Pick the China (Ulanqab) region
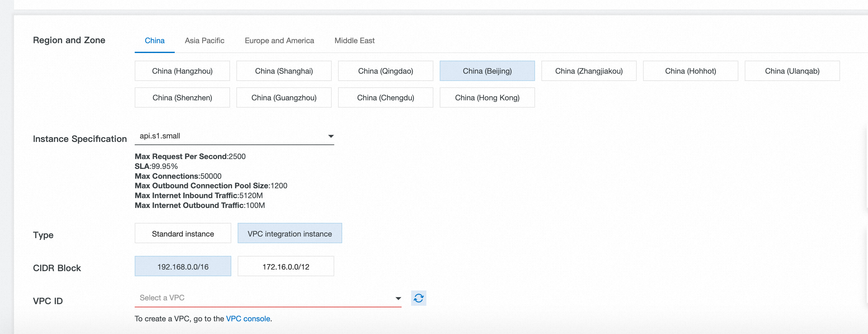Screen dimensions: 868x334 point(792,71)
